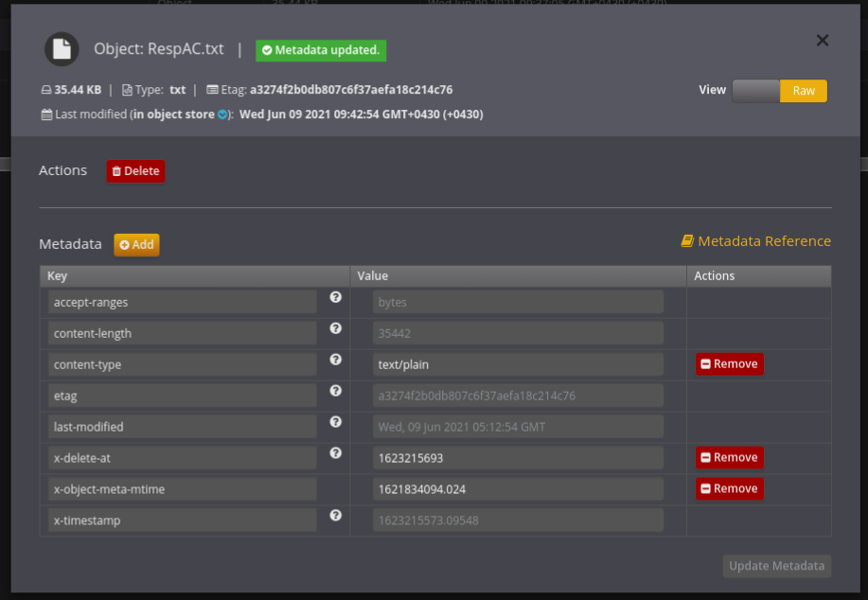This screenshot has width=868, height=600.
Task: Edit the content-type value text/plain field
Action: 518,364
